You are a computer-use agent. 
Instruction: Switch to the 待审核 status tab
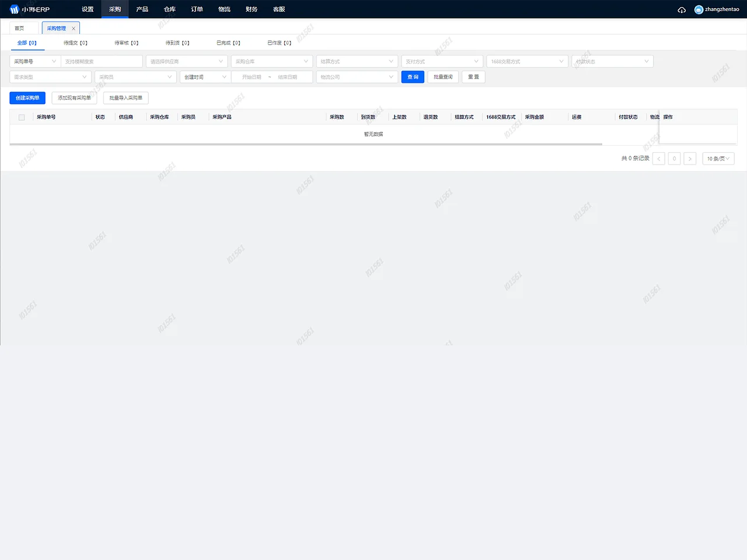[125, 43]
